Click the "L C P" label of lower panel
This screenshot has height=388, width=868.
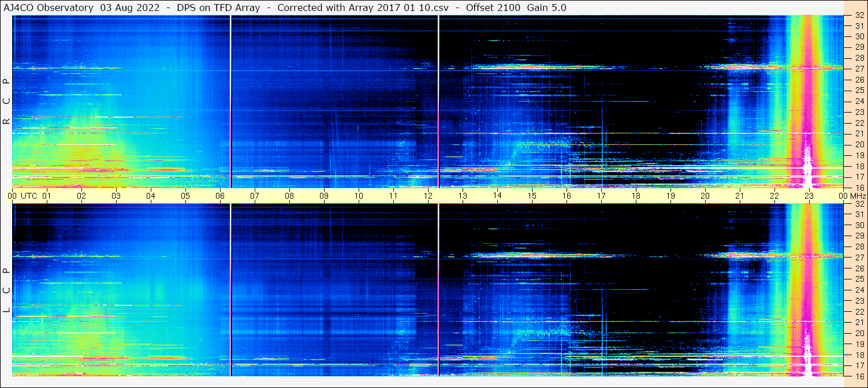(7, 290)
